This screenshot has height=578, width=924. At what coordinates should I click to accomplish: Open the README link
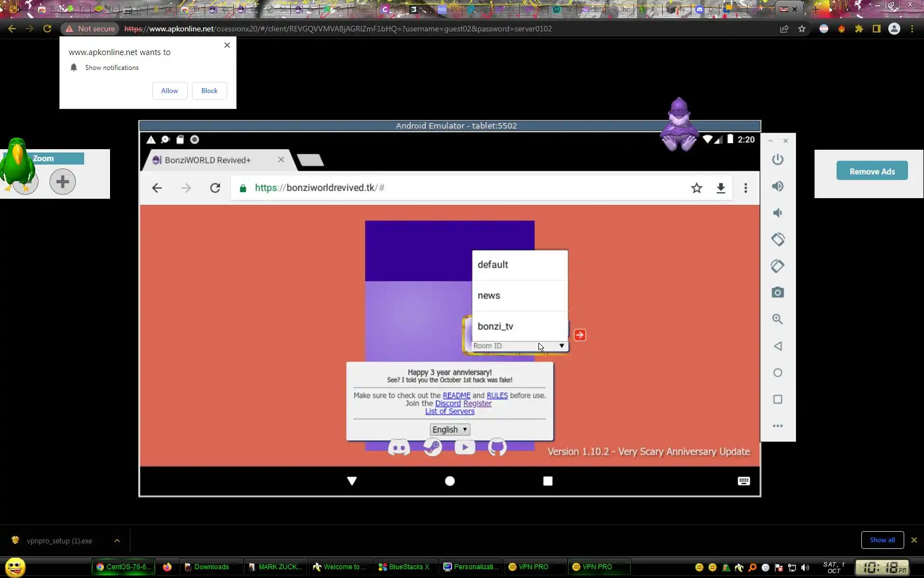457,395
